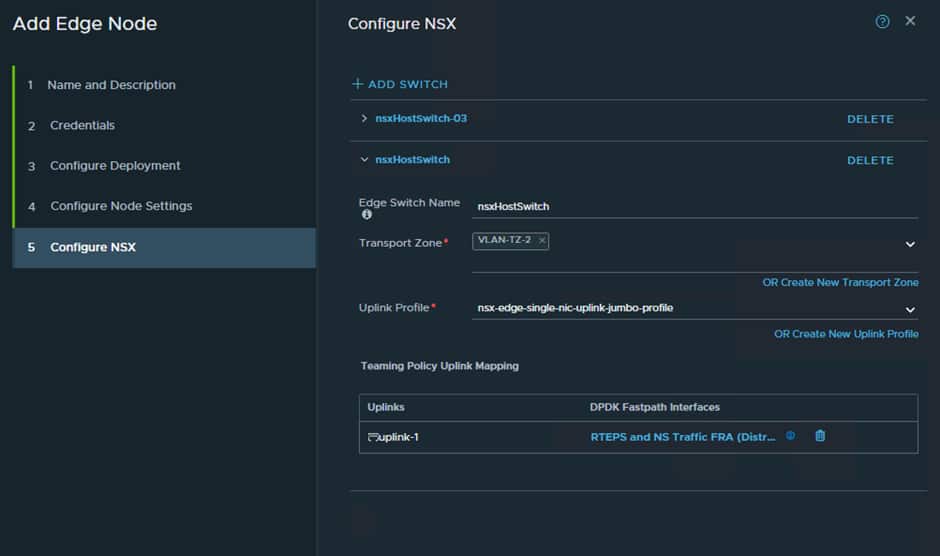Image resolution: width=940 pixels, height=556 pixels.
Task: Collapse the nsxHostSwitch section
Action: pos(364,160)
